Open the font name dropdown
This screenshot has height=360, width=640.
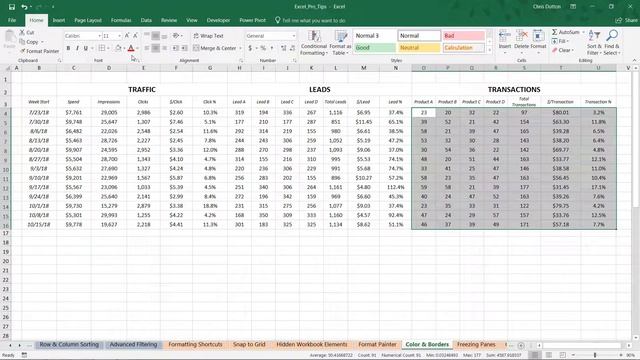(x=99, y=36)
